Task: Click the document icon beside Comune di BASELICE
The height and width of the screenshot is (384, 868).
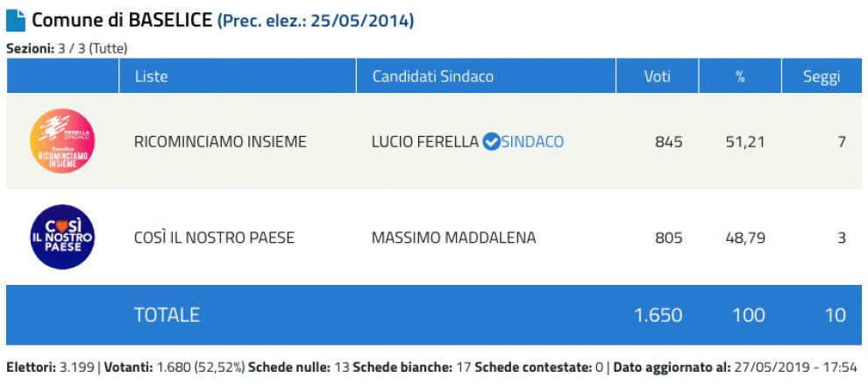Action: click(x=16, y=20)
